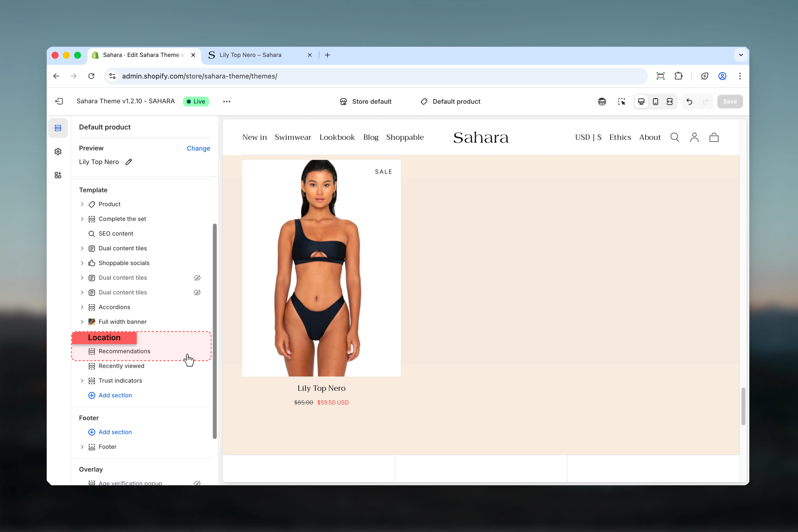Expand the Full width banner section
This screenshot has height=532, width=798.
pyautogui.click(x=82, y=322)
